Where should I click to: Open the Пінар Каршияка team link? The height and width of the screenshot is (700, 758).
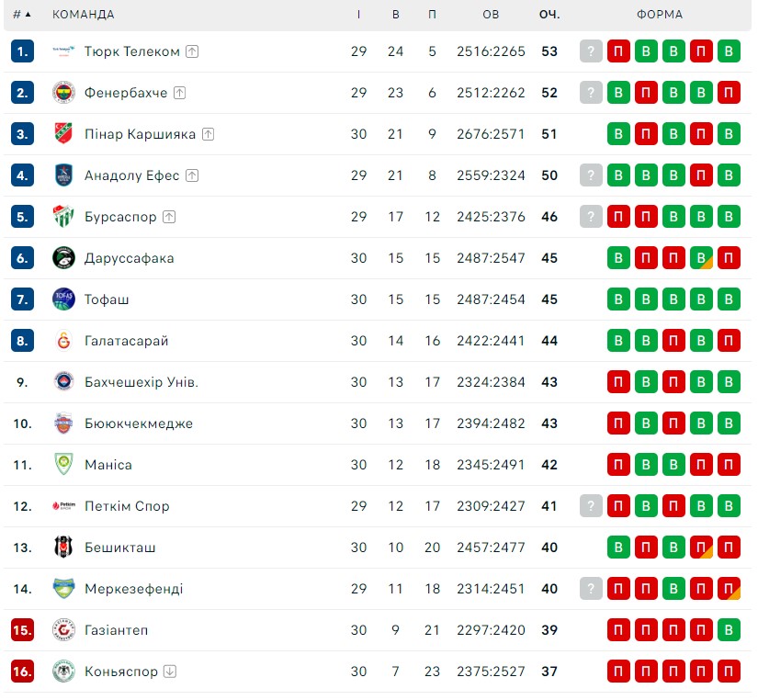[141, 134]
